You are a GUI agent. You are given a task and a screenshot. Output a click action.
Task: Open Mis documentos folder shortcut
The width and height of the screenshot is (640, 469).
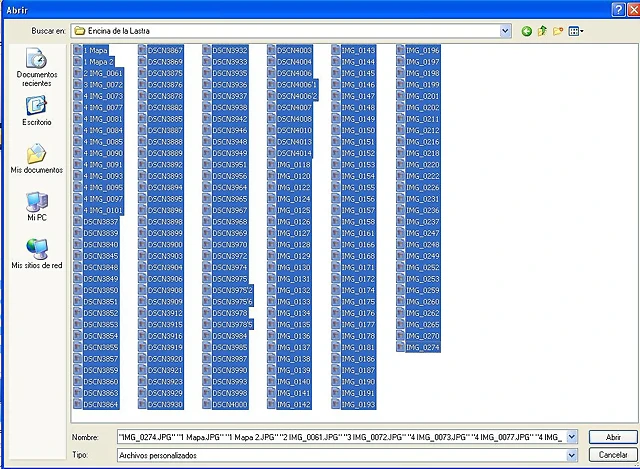(x=37, y=158)
